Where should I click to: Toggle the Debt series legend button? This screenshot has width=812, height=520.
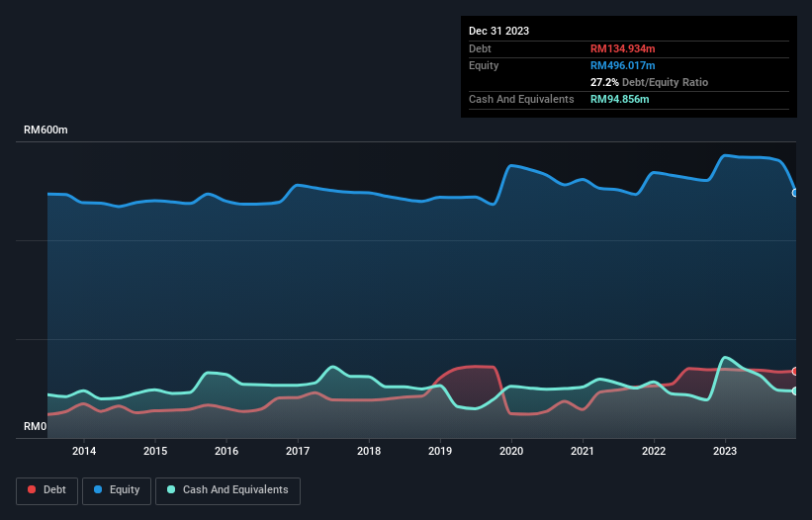coord(47,490)
